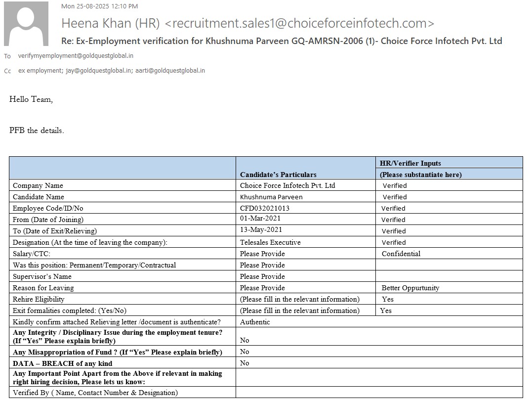Click the Relieving letter authenticate question
The image size is (532, 401).
click(x=117, y=322)
